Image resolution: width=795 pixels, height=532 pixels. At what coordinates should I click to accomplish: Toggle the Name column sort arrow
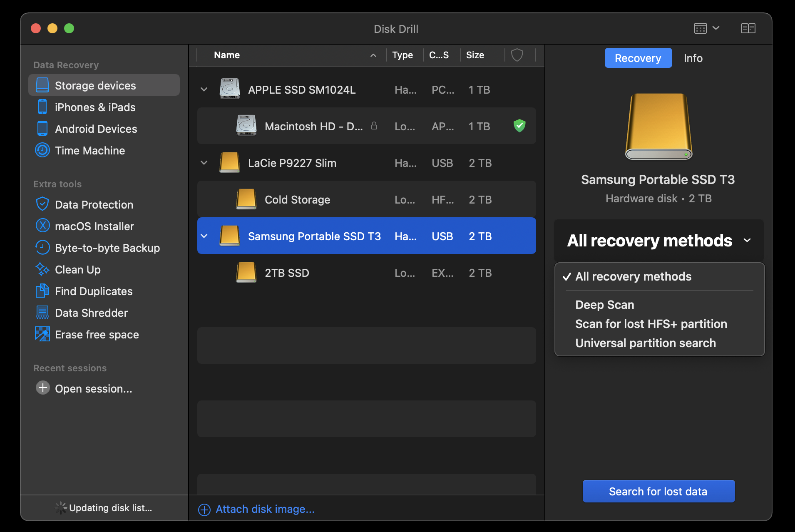pyautogui.click(x=373, y=55)
